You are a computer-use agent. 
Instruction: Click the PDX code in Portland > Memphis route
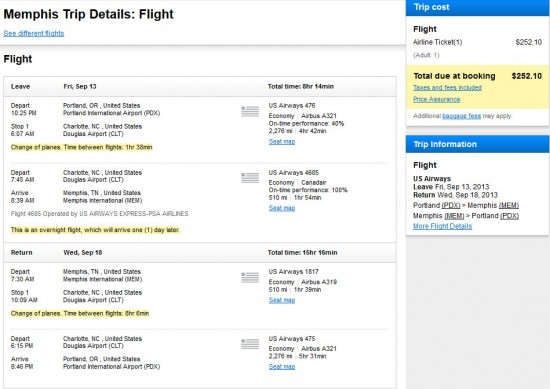[x=451, y=206]
